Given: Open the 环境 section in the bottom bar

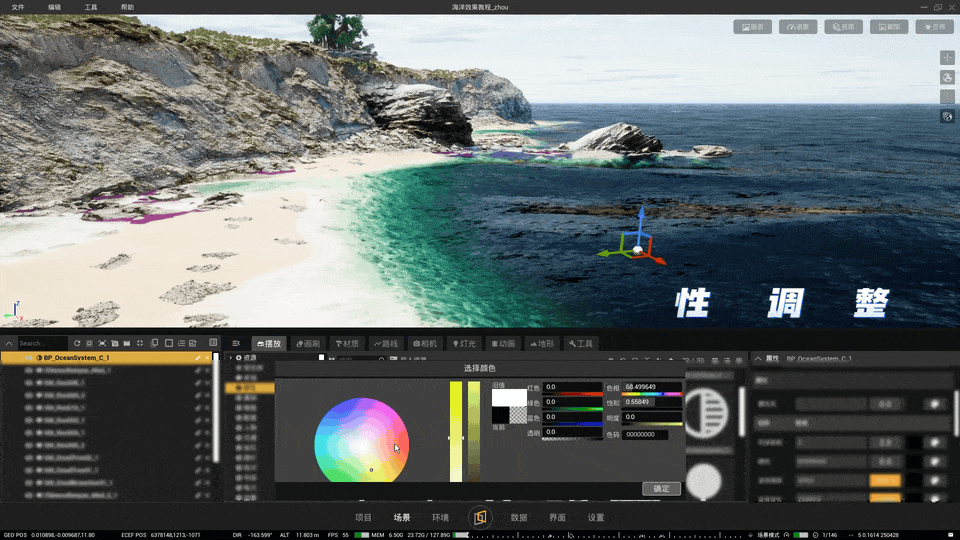Looking at the screenshot, I should (x=440, y=517).
